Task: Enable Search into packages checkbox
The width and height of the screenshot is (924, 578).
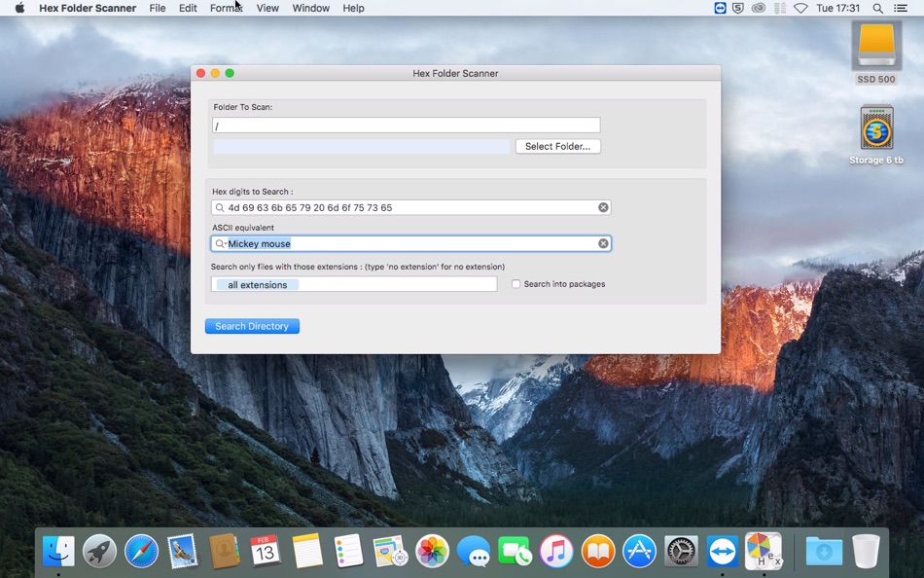Action: click(515, 284)
